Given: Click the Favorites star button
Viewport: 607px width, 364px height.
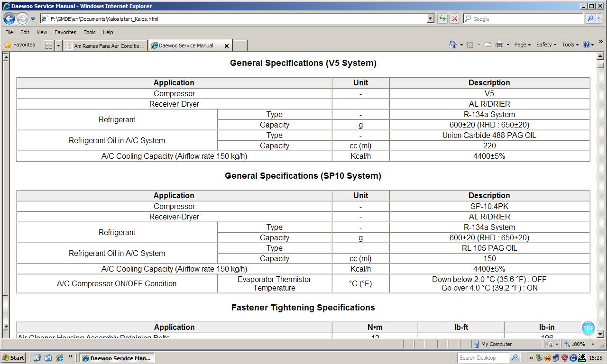Looking at the screenshot, I should 20,45.
